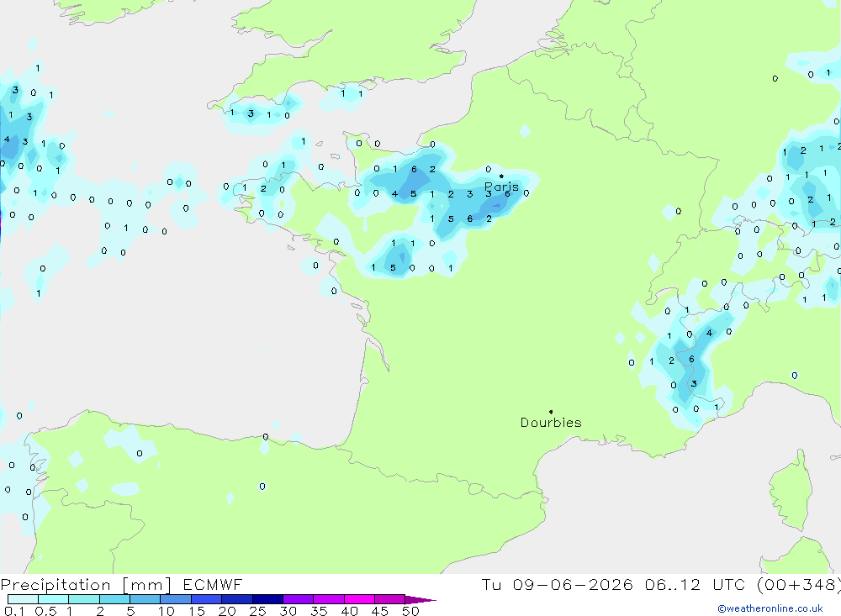Click the 'Tu 09-06-2026' forecast date text
The image size is (841, 616).
point(557,584)
